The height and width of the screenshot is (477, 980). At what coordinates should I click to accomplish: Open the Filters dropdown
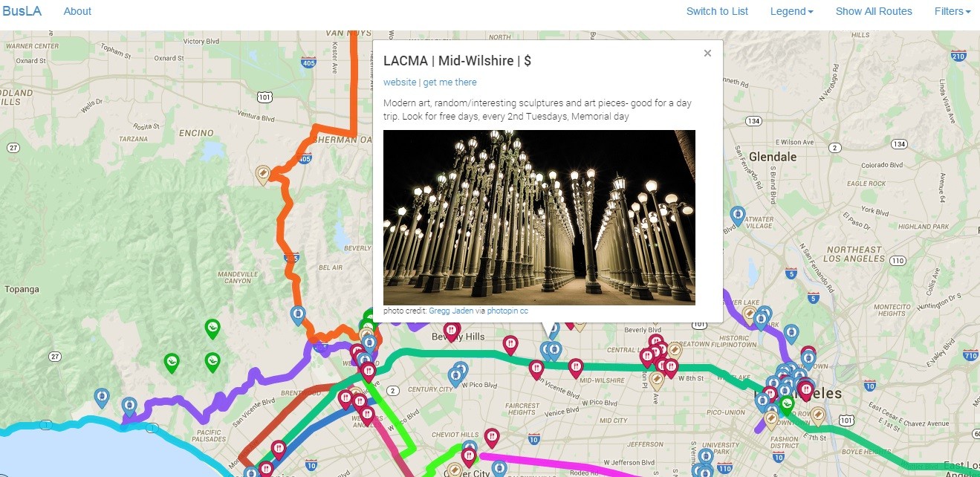pos(953,11)
